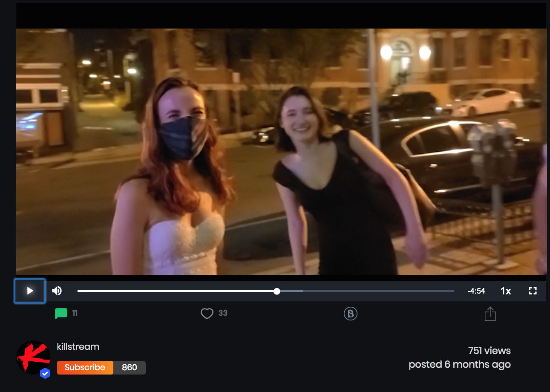This screenshot has width=550, height=392.
Task: Toggle the -4:54 remaining time display
Action: click(x=476, y=291)
